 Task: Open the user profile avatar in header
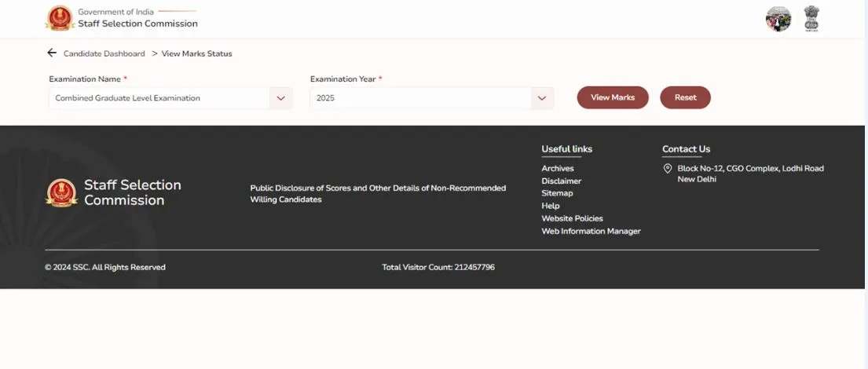pos(778,19)
